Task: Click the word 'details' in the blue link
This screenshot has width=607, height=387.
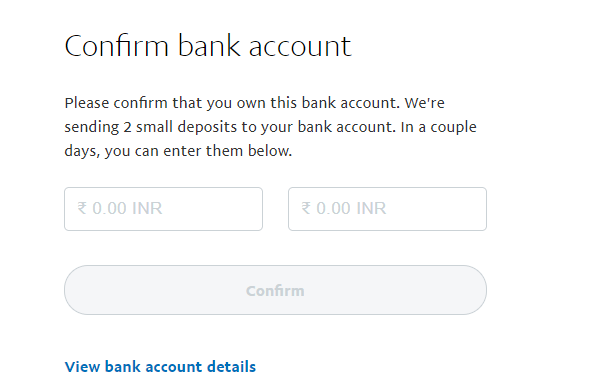Action: [x=231, y=366]
